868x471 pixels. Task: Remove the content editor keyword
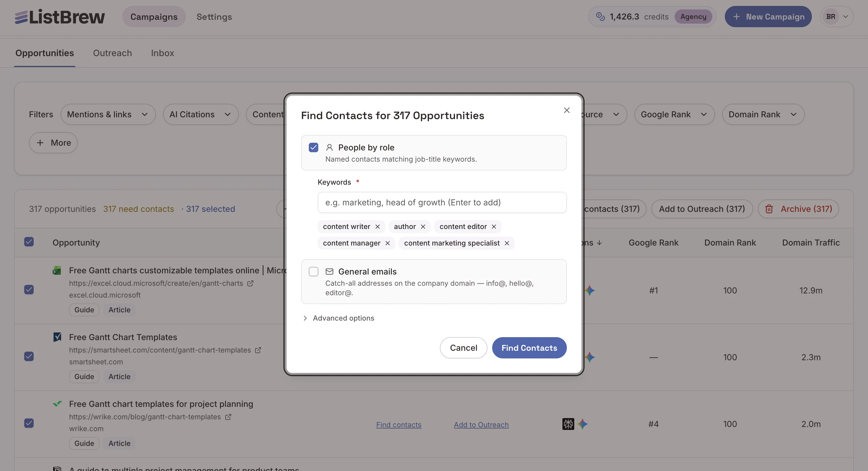(x=494, y=227)
